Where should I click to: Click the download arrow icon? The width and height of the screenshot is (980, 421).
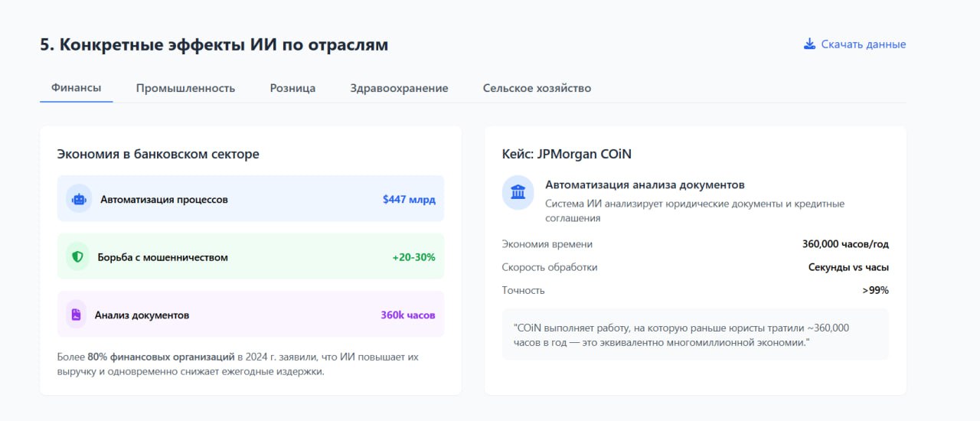click(809, 44)
